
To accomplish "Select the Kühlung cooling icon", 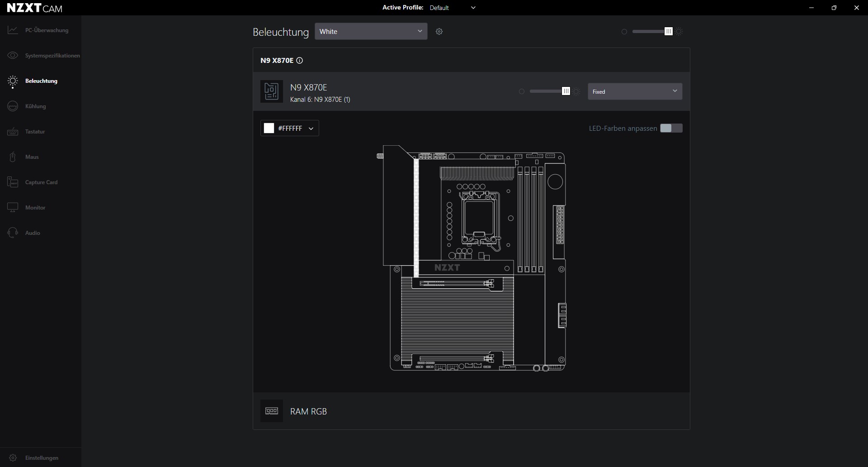I will [13, 106].
